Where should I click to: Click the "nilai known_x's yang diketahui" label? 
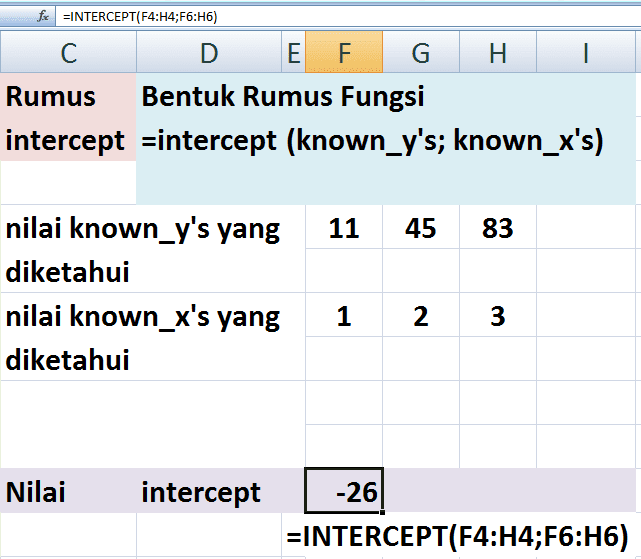pyautogui.click(x=153, y=337)
